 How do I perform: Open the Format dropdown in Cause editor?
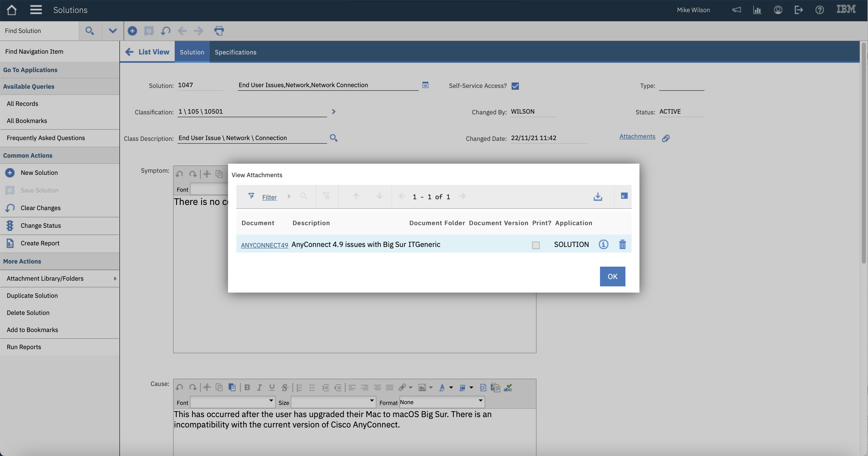click(442, 402)
